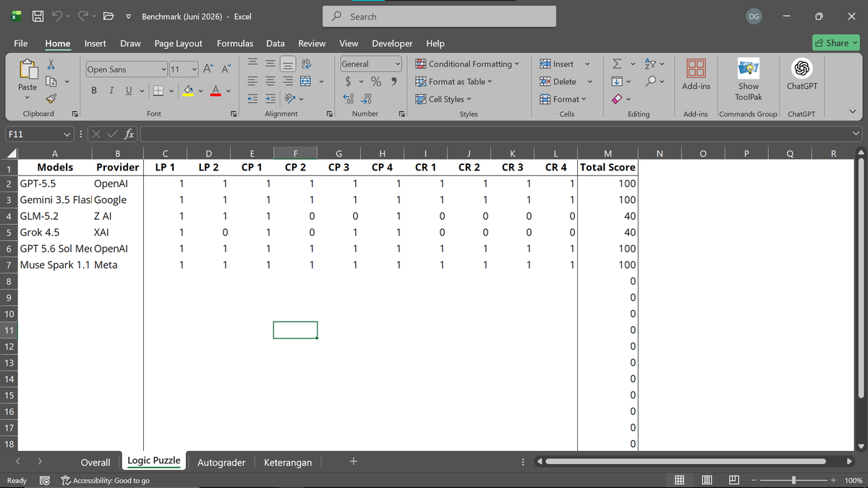Toggle Italic formatting
Viewport: 868px width, 488px height.
[x=112, y=90]
